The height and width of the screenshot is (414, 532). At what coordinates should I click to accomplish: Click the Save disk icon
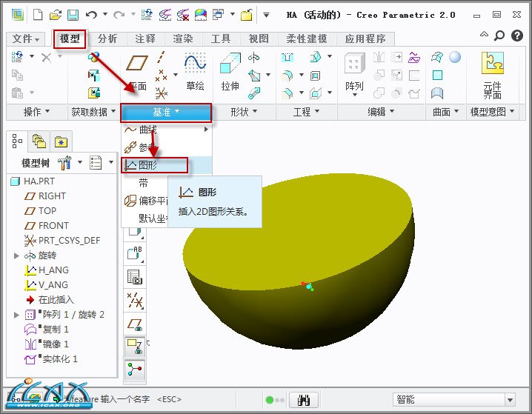(73, 15)
